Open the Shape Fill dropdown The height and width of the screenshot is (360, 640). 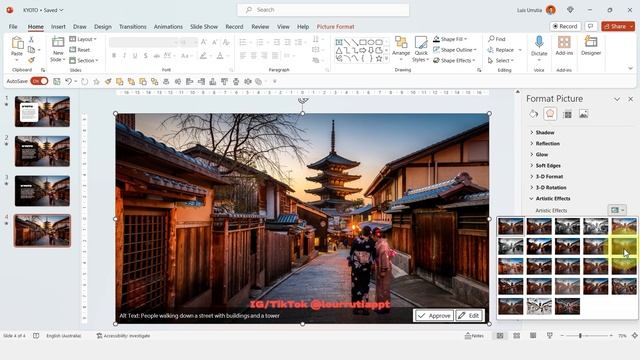(450, 39)
